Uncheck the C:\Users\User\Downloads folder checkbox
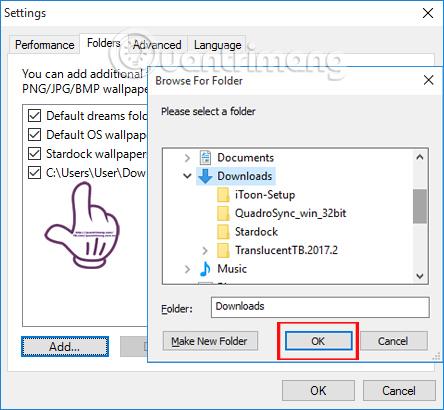Screen dimensions: 444x410 click(34, 173)
